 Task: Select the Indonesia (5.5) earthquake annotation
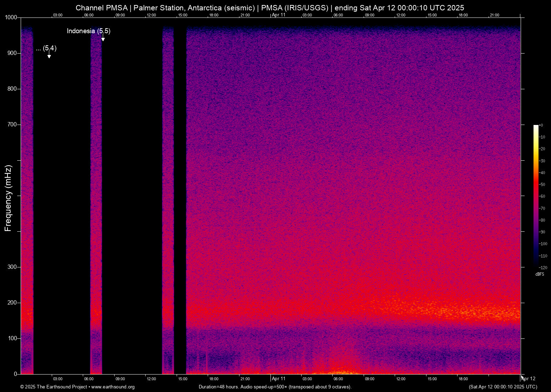point(89,31)
